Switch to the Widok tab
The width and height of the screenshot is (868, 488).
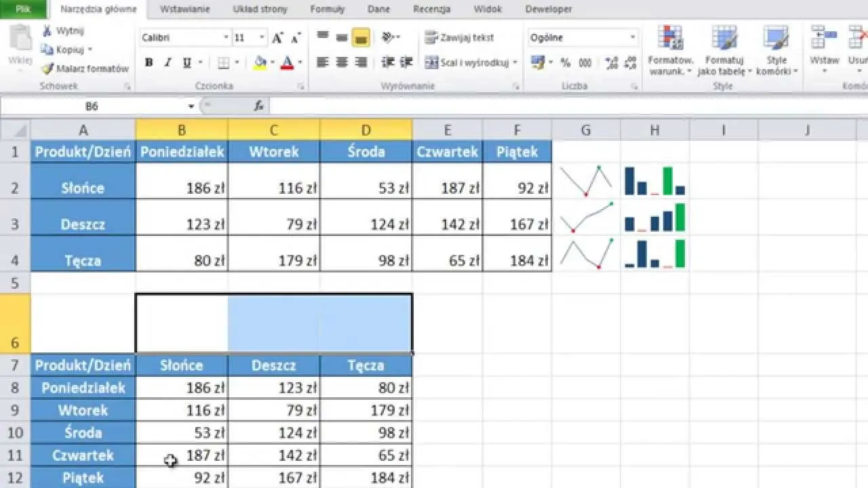click(x=488, y=9)
